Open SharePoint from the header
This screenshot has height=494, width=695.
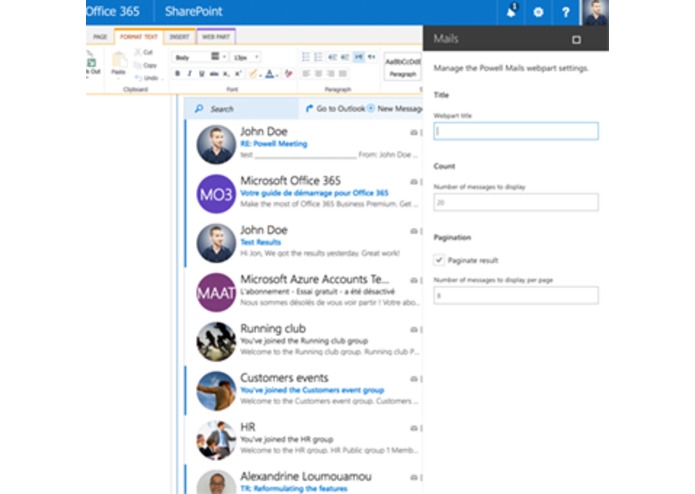point(194,12)
